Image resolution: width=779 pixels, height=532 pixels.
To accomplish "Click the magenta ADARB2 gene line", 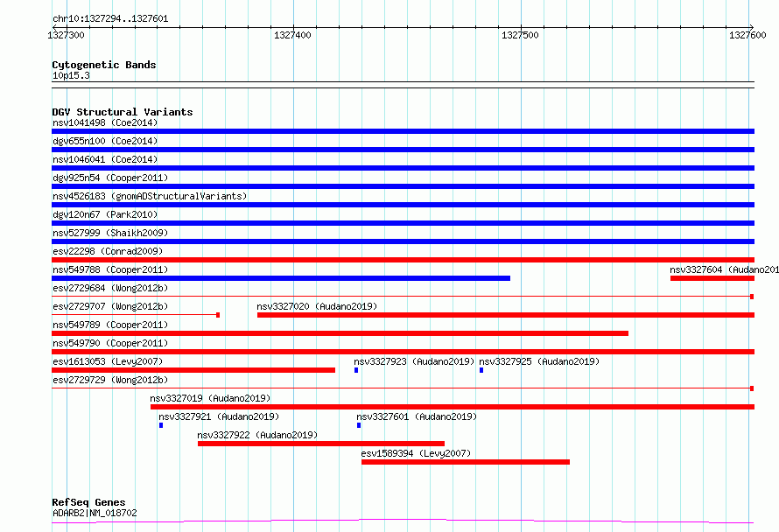I will coord(403,521).
